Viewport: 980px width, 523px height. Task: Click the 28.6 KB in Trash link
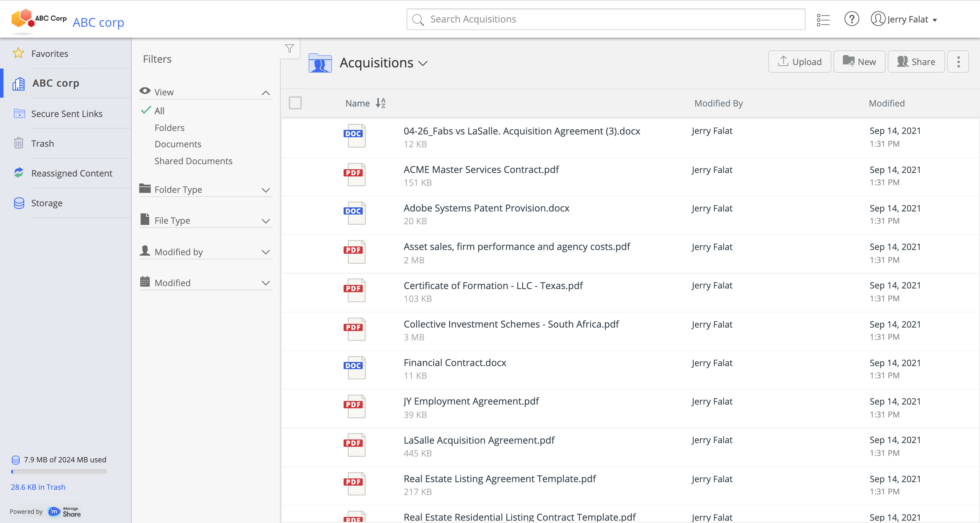pyautogui.click(x=38, y=487)
